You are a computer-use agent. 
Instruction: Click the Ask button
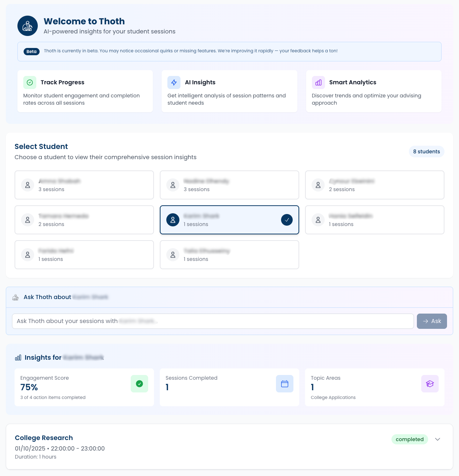pos(432,321)
